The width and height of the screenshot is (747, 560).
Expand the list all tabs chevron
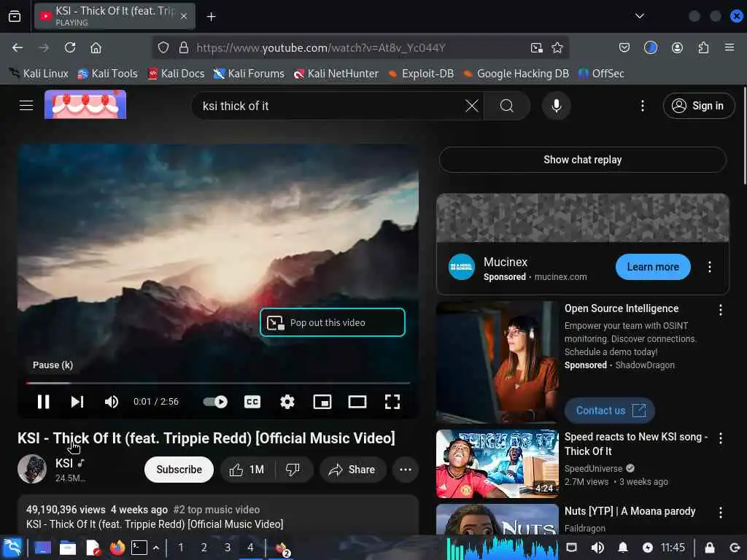(x=640, y=16)
